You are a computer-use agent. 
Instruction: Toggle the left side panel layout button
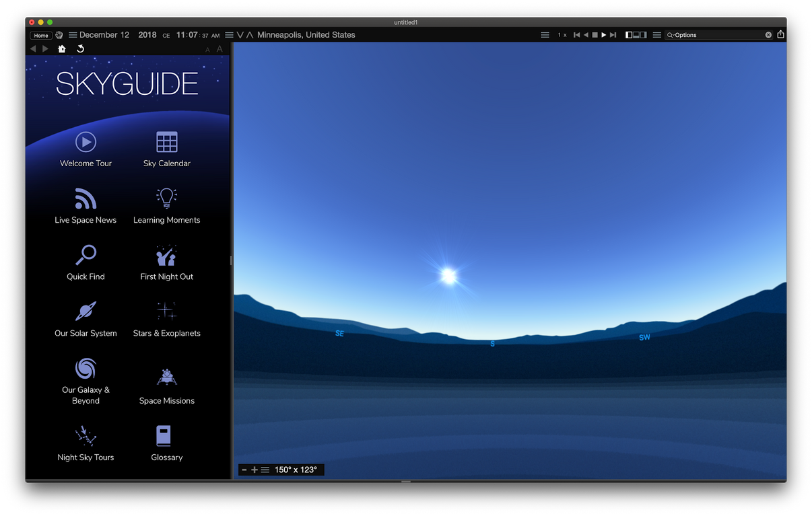click(x=629, y=35)
